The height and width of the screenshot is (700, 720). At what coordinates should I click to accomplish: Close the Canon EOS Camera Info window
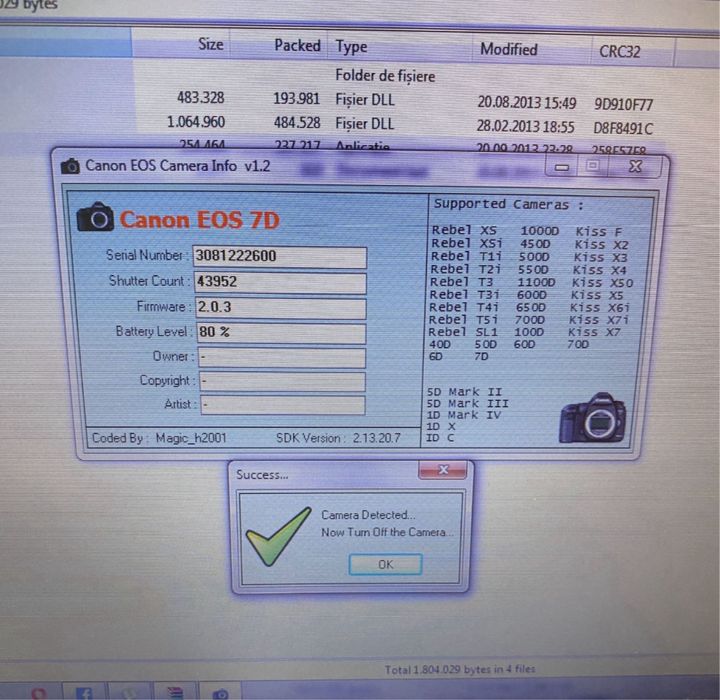click(x=635, y=166)
